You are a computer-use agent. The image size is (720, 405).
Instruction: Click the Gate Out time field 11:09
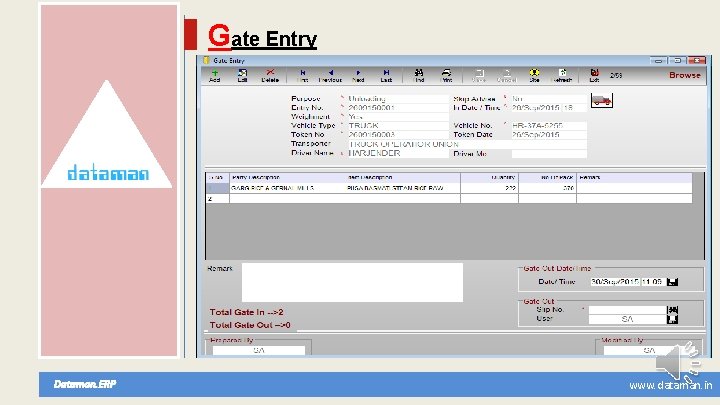point(653,282)
